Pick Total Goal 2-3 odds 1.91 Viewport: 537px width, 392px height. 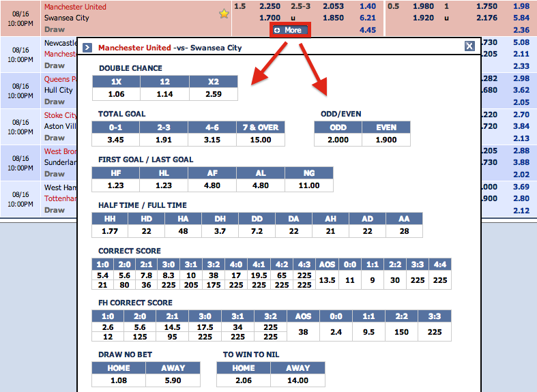[x=164, y=140]
